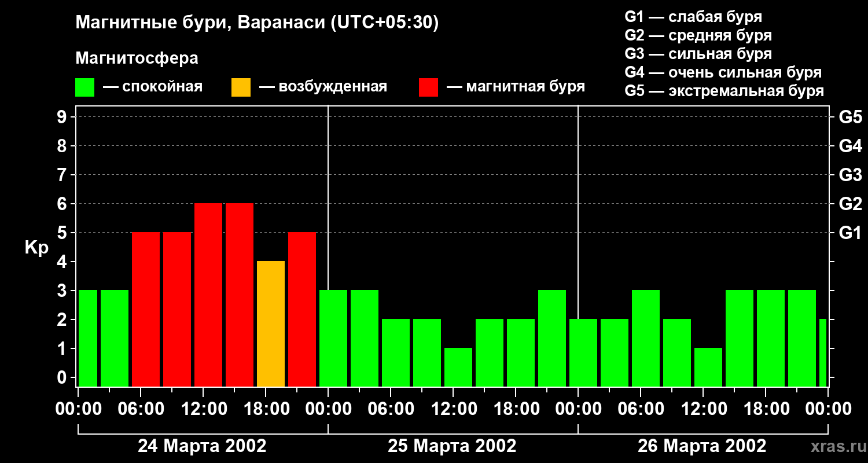868x463 pixels.
Task: Click the first '12:00' time label under 24 March
Action: click(204, 409)
